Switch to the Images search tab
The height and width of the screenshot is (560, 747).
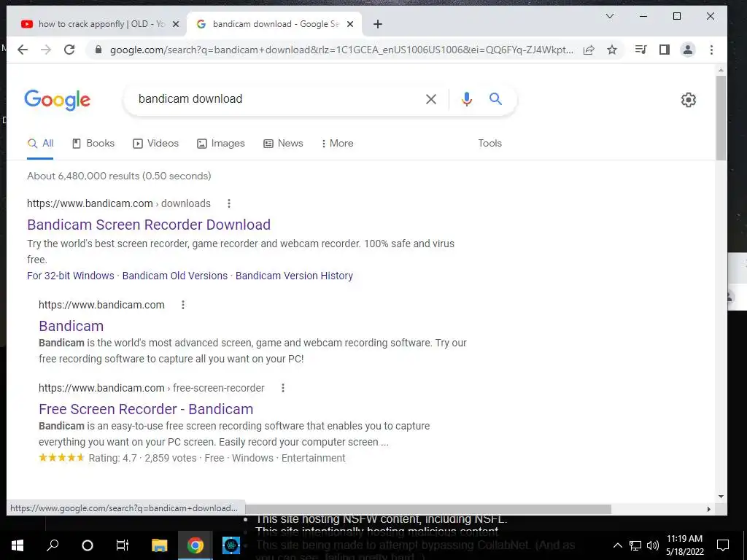221,144
